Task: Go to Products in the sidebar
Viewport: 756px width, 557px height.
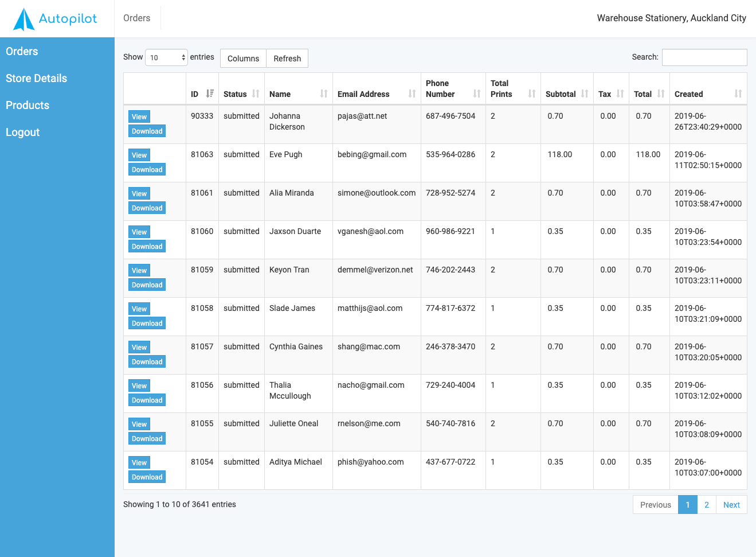Action: tap(28, 105)
